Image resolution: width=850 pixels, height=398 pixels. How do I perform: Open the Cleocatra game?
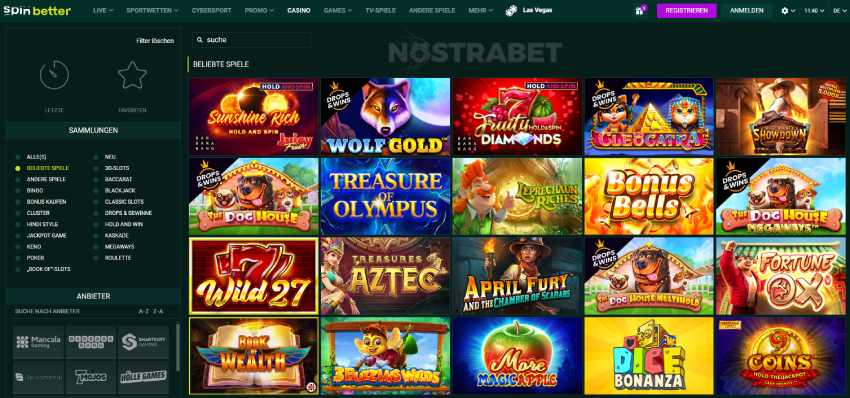click(x=649, y=117)
